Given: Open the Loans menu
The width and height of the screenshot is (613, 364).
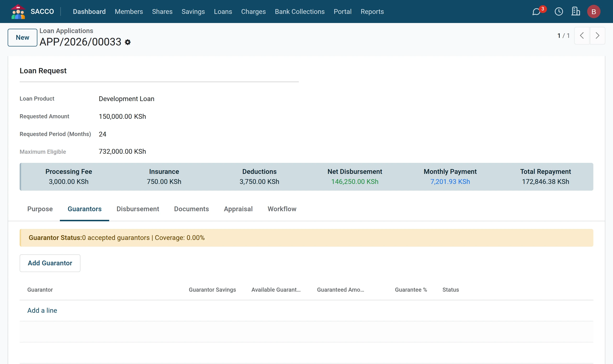Looking at the screenshot, I should [223, 11].
